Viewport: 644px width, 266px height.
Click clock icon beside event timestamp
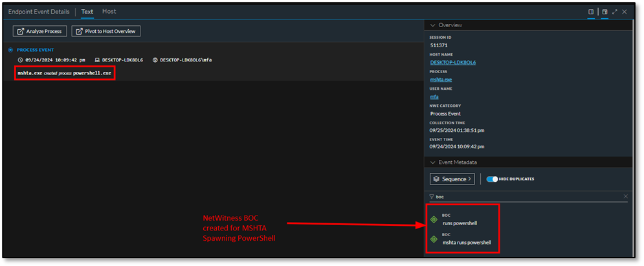point(19,60)
